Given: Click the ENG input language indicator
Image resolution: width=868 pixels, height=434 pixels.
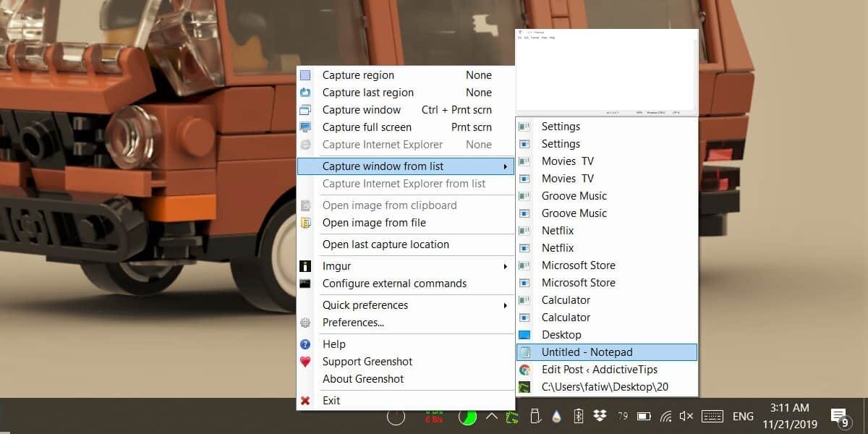Looking at the screenshot, I should click(743, 417).
